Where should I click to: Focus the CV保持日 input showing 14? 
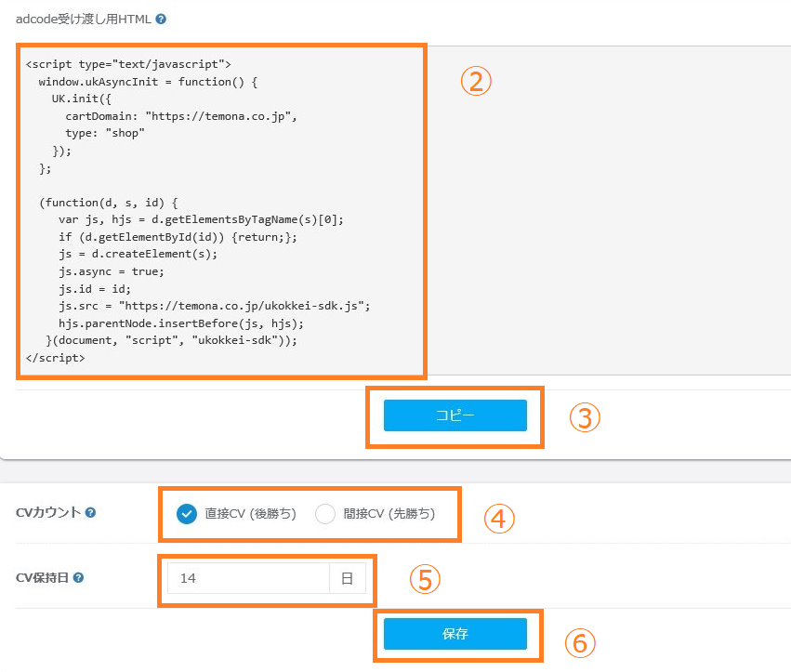coord(248,578)
